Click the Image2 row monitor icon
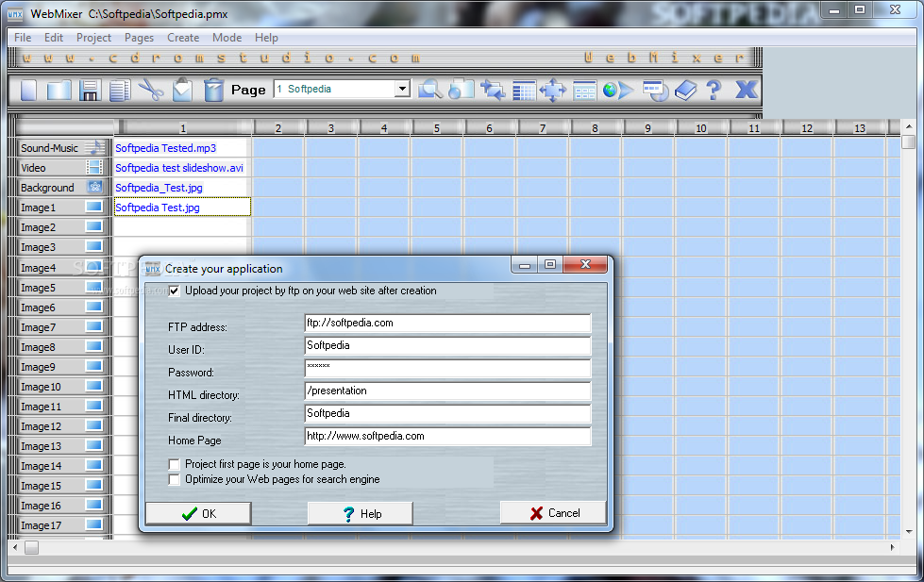 tap(93, 226)
